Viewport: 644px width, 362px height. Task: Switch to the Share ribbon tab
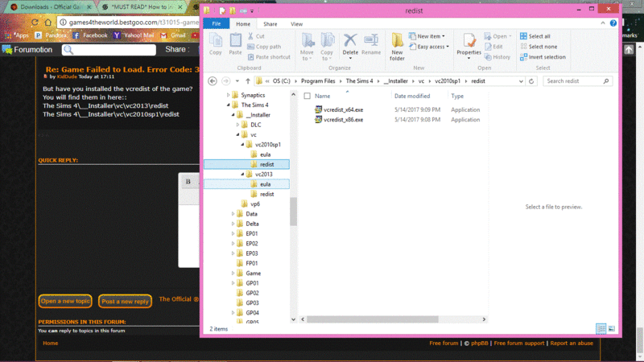click(270, 24)
